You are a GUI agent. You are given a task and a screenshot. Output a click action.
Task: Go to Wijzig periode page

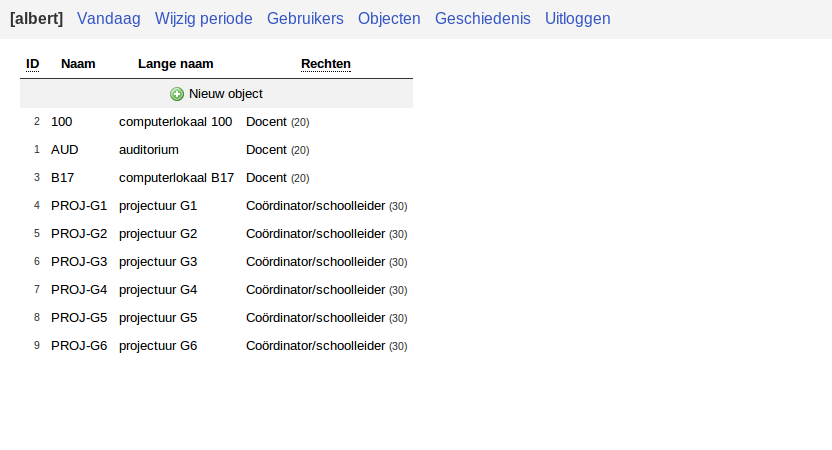204,18
